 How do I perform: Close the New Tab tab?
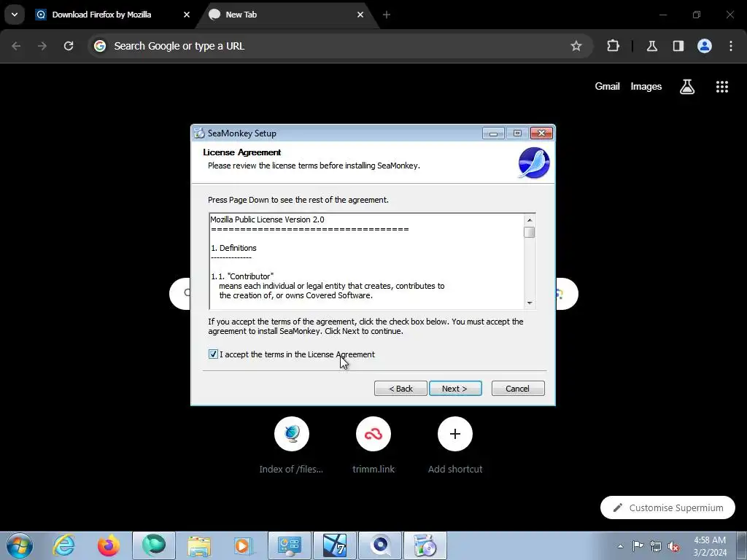(x=360, y=15)
